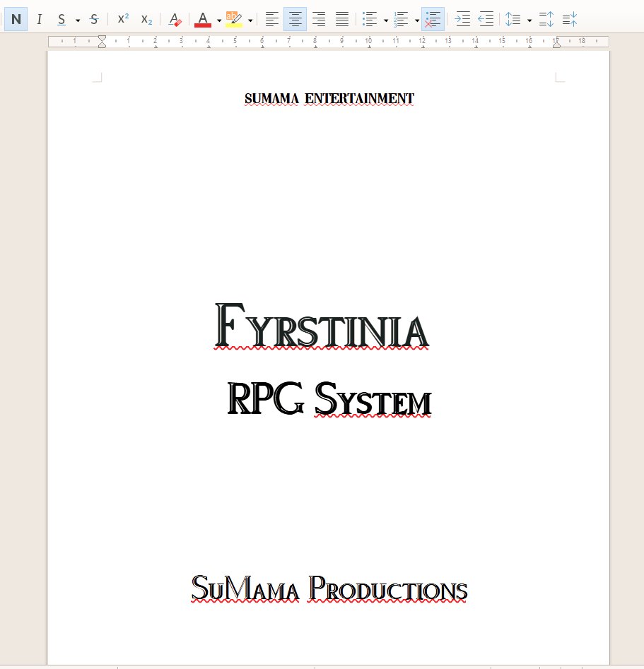Screen dimensions: 644x669
Task: Apply strikethrough formatting
Action: pyautogui.click(x=93, y=19)
